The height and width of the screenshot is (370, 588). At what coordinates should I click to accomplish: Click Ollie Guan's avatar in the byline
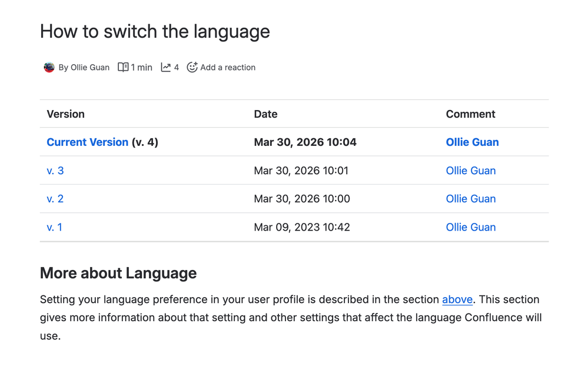49,68
